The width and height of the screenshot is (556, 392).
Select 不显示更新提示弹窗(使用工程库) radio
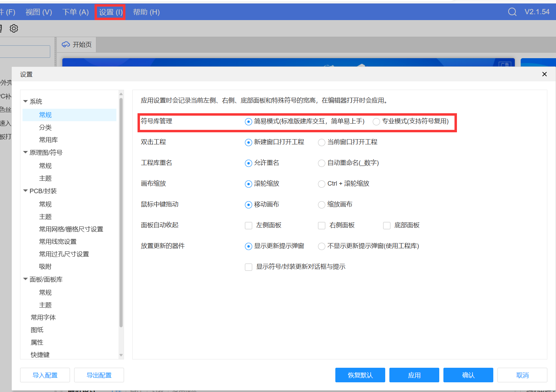tap(321, 246)
